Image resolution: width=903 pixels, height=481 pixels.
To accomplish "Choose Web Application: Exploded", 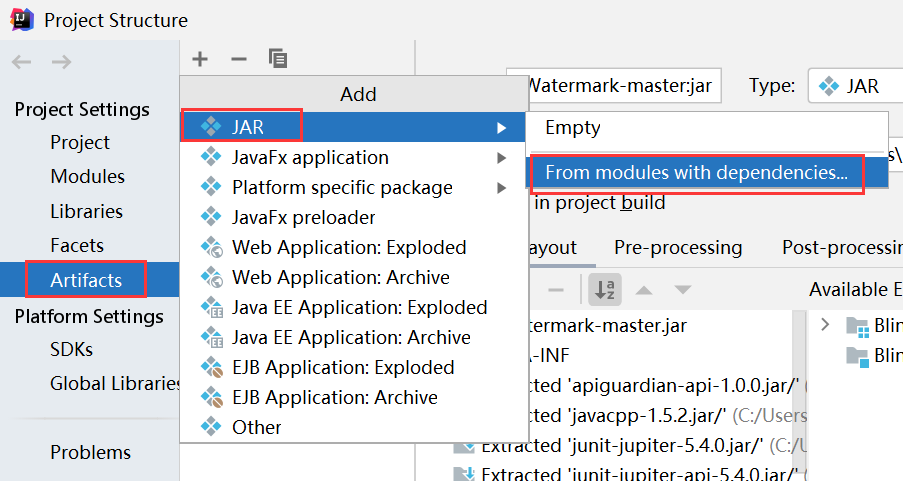I will 354,247.
